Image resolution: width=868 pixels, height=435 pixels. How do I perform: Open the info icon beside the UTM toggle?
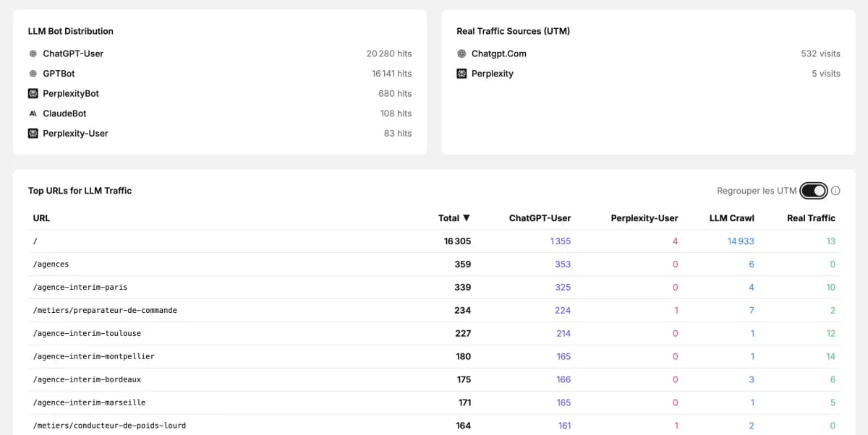coord(835,191)
